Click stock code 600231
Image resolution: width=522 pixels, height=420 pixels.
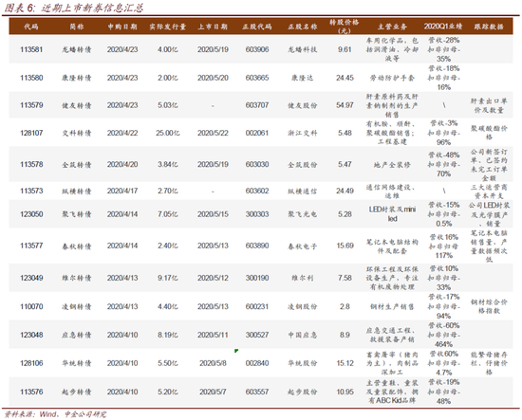coord(257,306)
